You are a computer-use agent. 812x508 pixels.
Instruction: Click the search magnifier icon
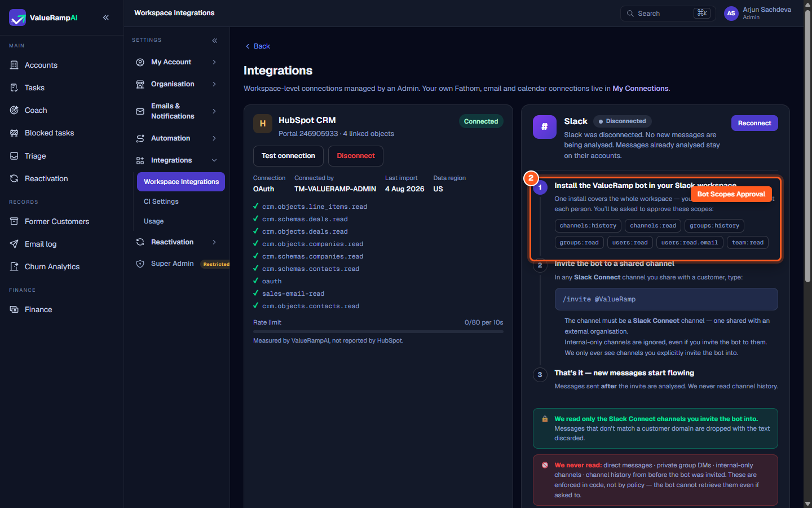pos(630,14)
